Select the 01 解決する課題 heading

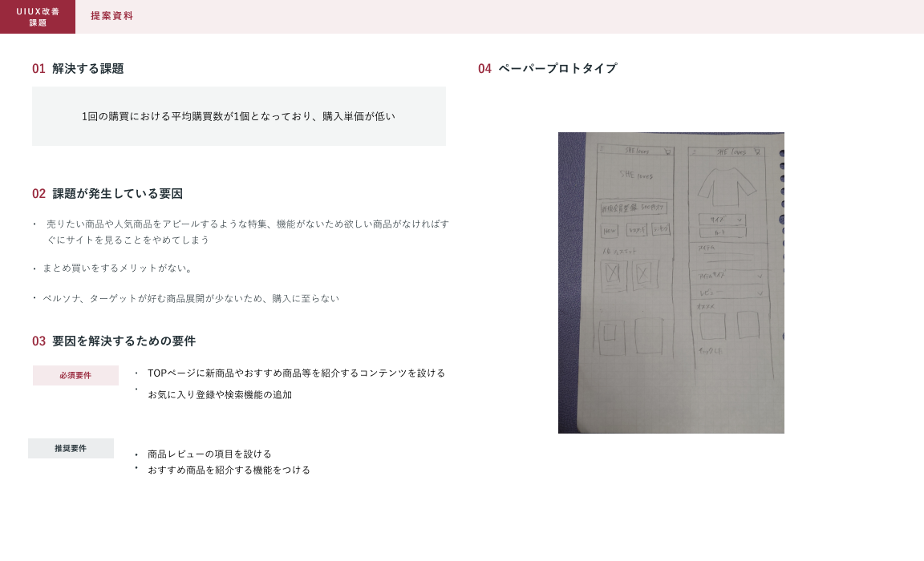[78, 69]
